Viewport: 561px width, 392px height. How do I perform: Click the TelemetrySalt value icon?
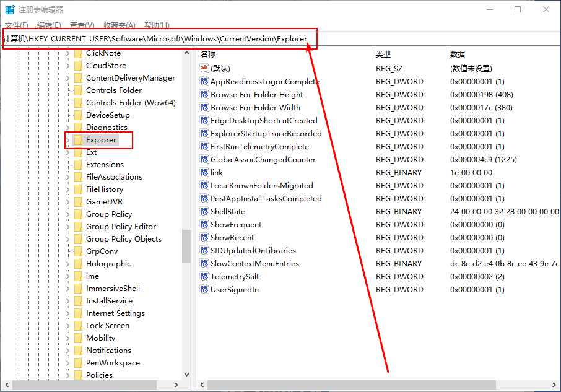[x=205, y=277]
